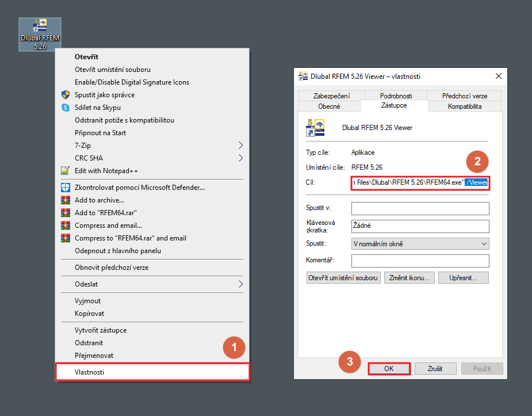This screenshot has height=416, width=532.
Task: Click the Klávesová zkratka field
Action: [x=420, y=226]
